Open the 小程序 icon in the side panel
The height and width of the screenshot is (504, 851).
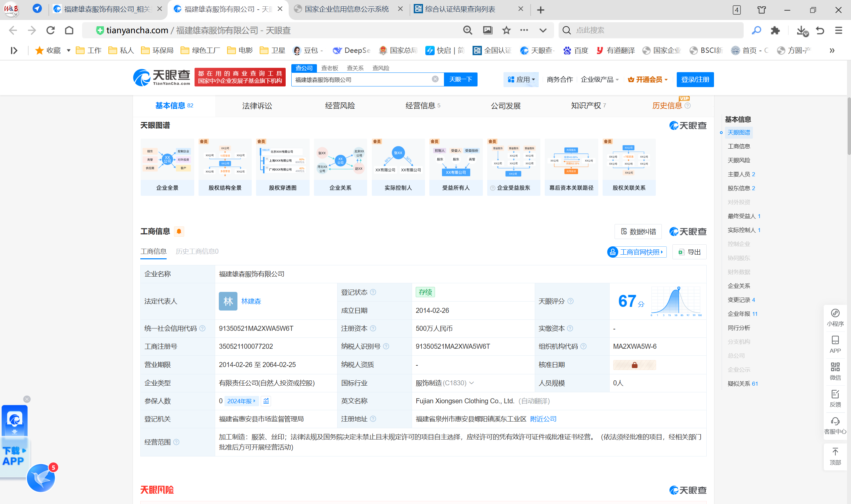click(x=835, y=313)
